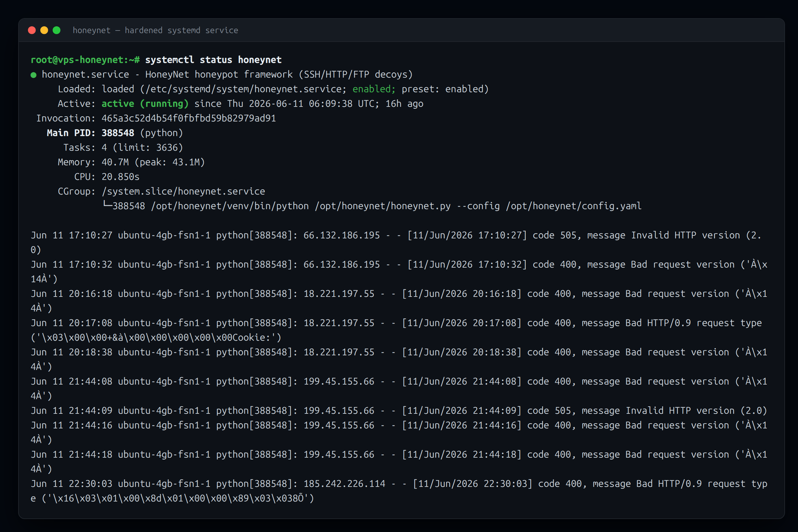Click 'python[388548]:' in the 21:44:18 entry
The height and width of the screenshot is (532, 798).
click(x=257, y=455)
